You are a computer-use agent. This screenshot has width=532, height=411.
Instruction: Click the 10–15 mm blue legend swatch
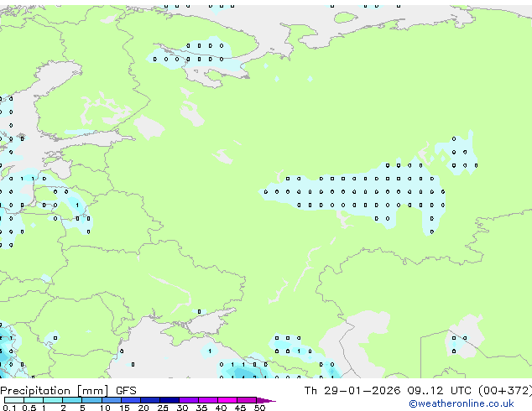(x=111, y=400)
